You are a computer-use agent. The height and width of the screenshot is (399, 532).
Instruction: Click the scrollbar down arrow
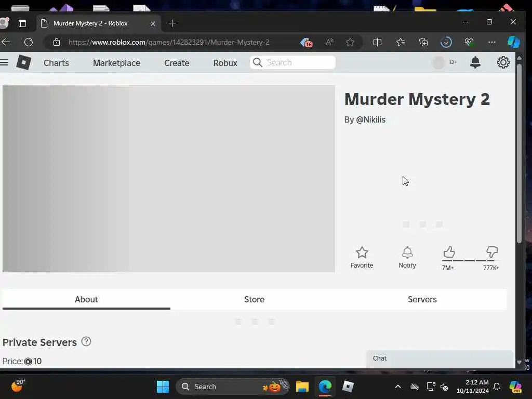click(x=519, y=362)
